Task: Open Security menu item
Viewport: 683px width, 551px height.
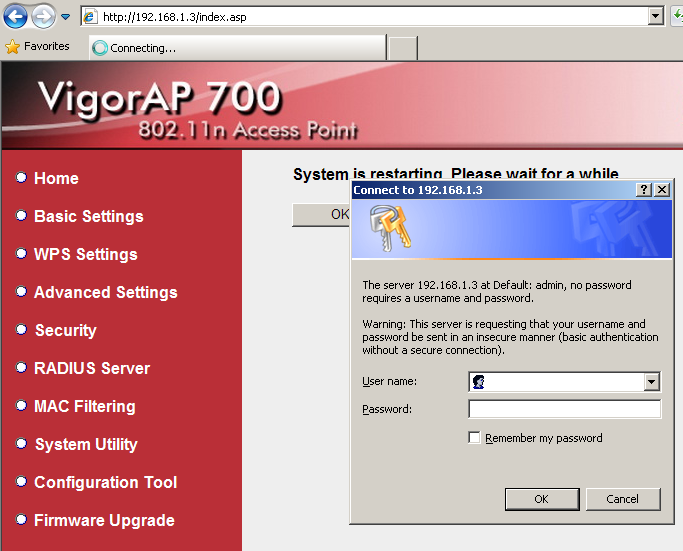Action: (66, 330)
